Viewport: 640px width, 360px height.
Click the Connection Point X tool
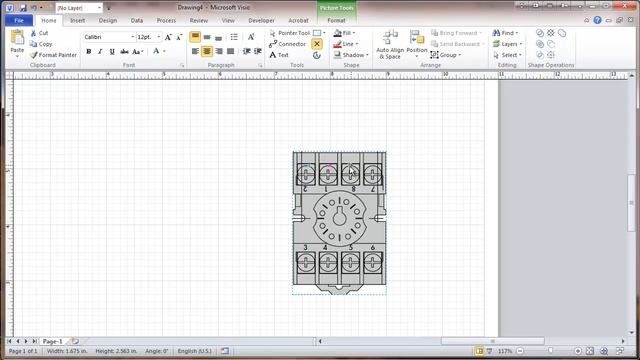click(x=317, y=44)
